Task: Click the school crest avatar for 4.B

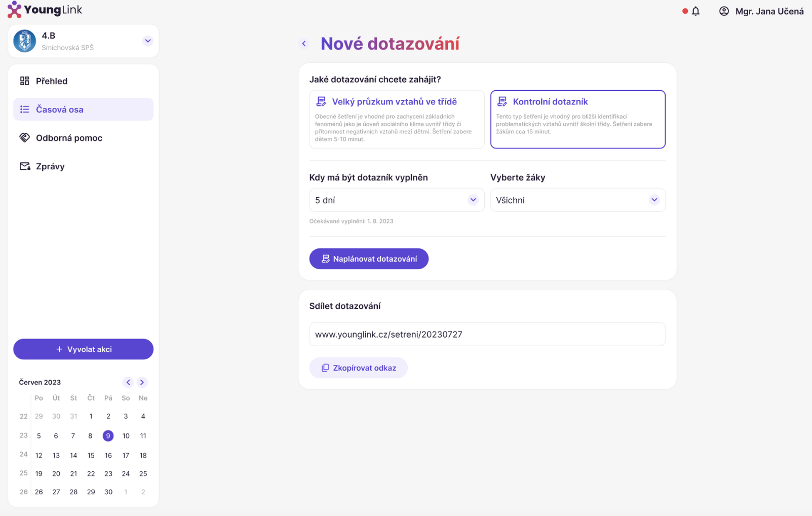Action: [24, 41]
